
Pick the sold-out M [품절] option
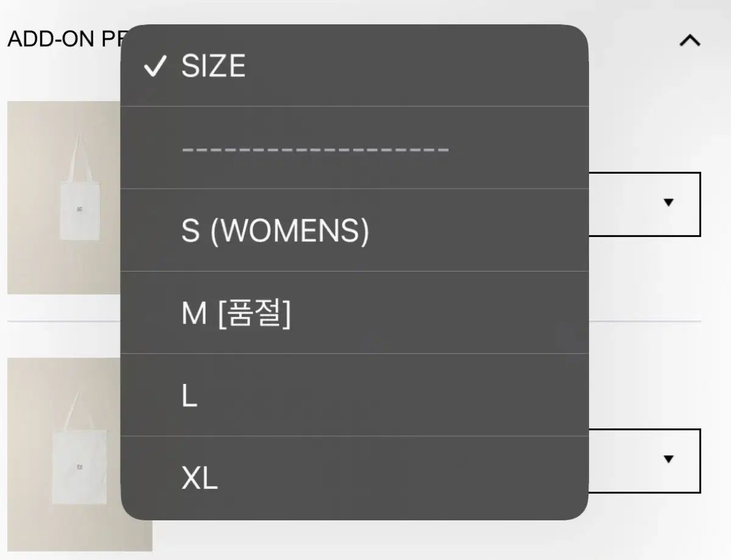[236, 313]
